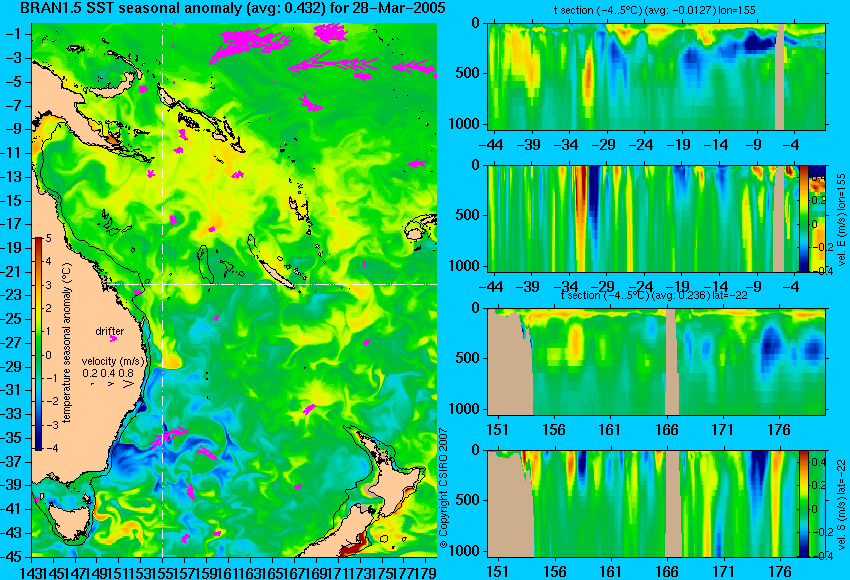Click the magenta drifter marker below the drifter label

[x=113, y=339]
